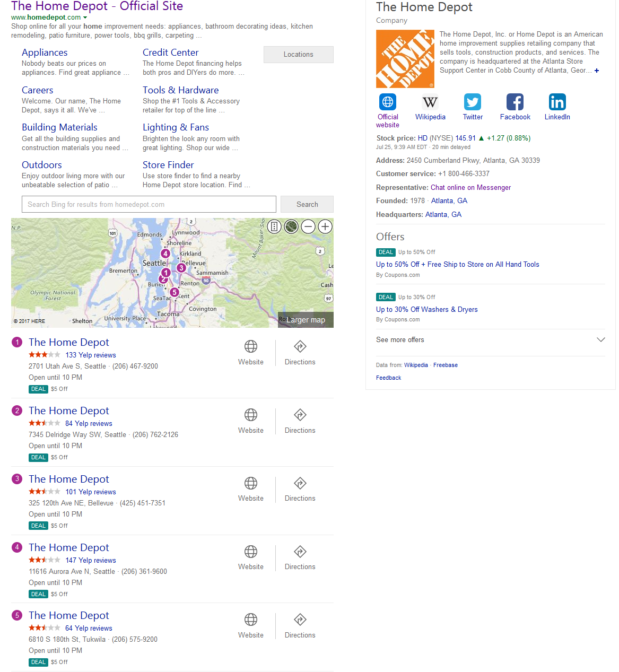
Task: Get directions to the Utah Ave S store
Action: (x=300, y=353)
